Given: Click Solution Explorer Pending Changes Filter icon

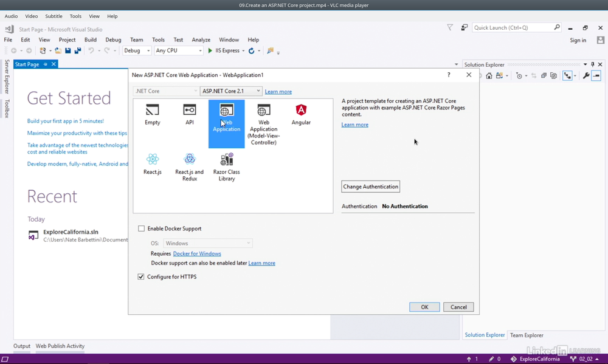Looking at the screenshot, I should coord(519,75).
